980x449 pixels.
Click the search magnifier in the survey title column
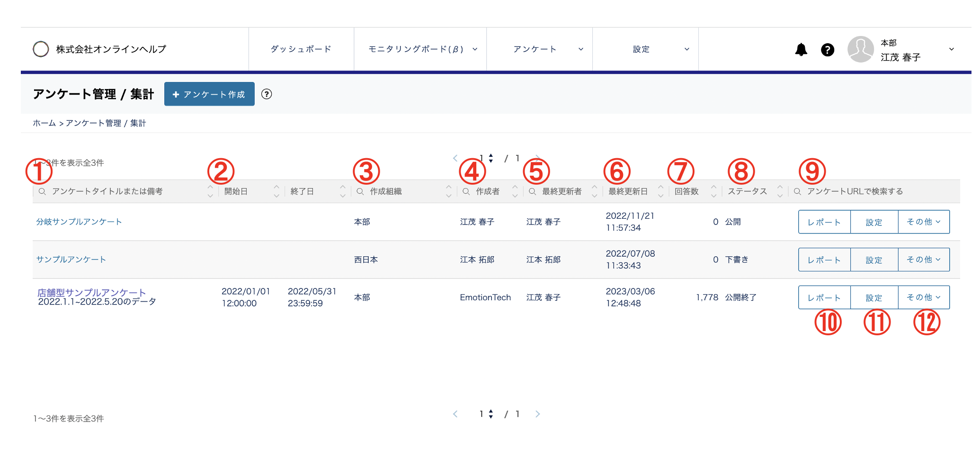(x=42, y=191)
